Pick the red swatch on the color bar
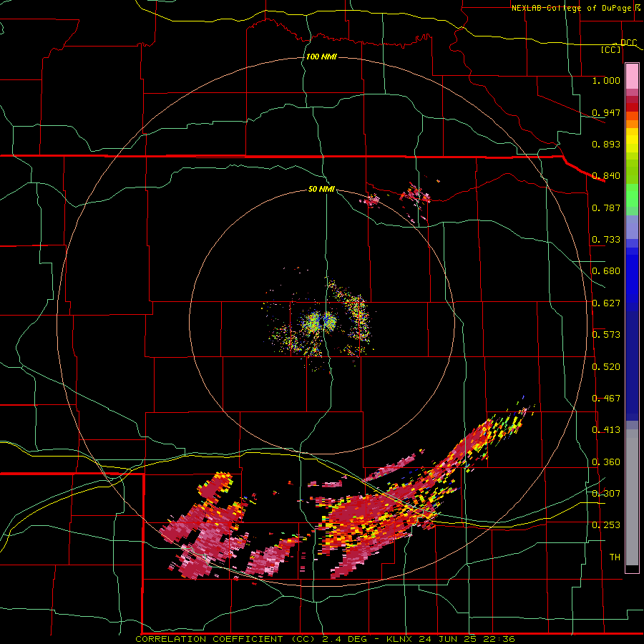The width and height of the screenshot is (644, 644). (632, 107)
